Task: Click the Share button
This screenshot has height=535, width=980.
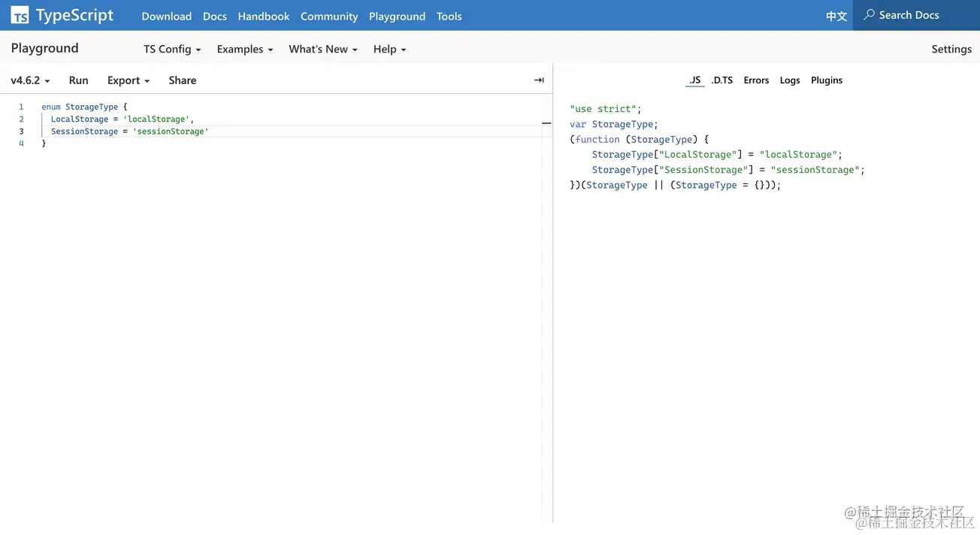Action: coord(183,80)
